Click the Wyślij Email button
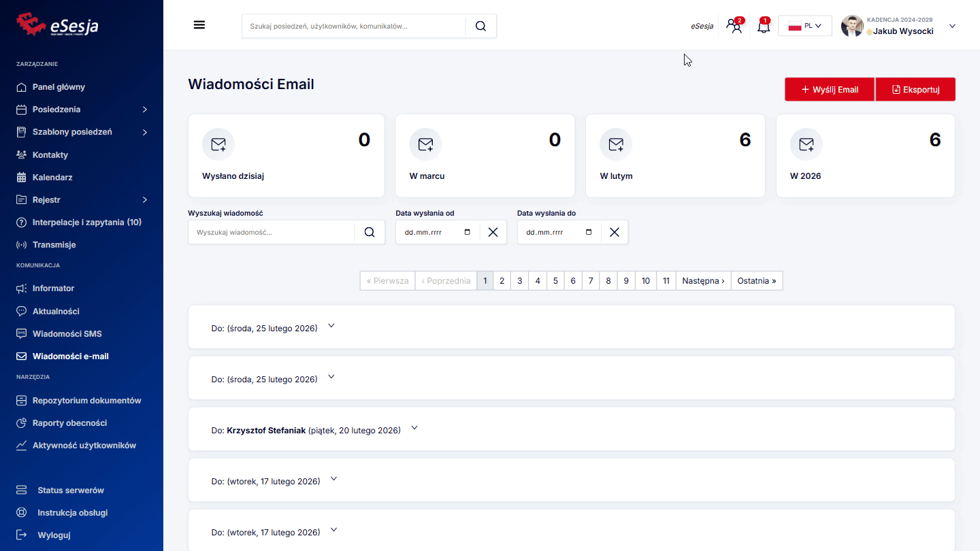Viewport: 980px width, 551px height. click(x=829, y=89)
